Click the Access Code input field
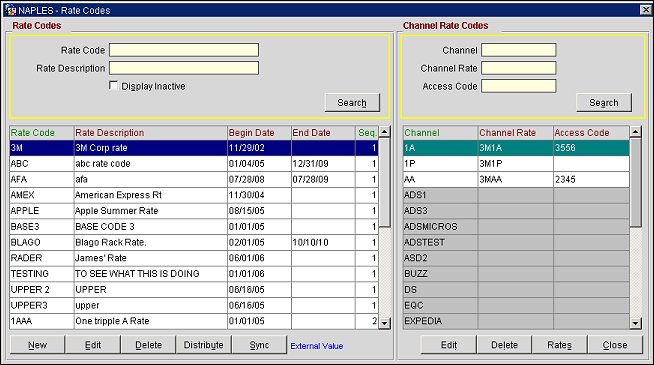The image size is (654, 365). (x=518, y=86)
